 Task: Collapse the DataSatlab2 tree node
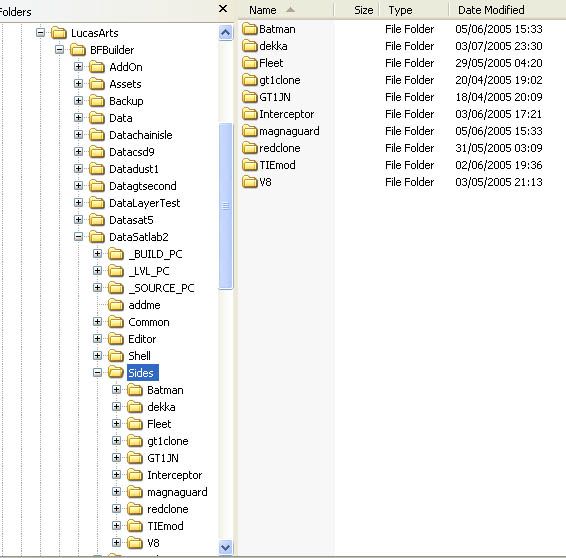pos(78,237)
